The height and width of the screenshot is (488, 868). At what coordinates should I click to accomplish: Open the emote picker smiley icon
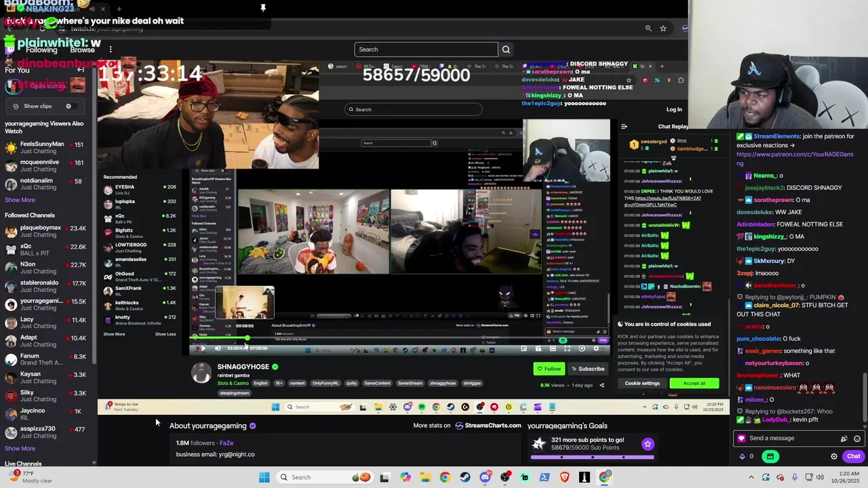pos(857,439)
